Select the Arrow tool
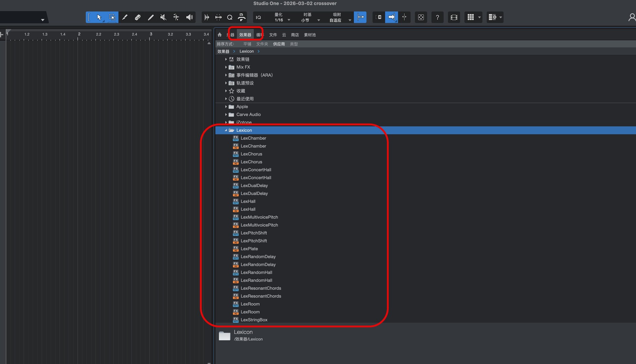This screenshot has width=636, height=364. pyautogui.click(x=99, y=17)
